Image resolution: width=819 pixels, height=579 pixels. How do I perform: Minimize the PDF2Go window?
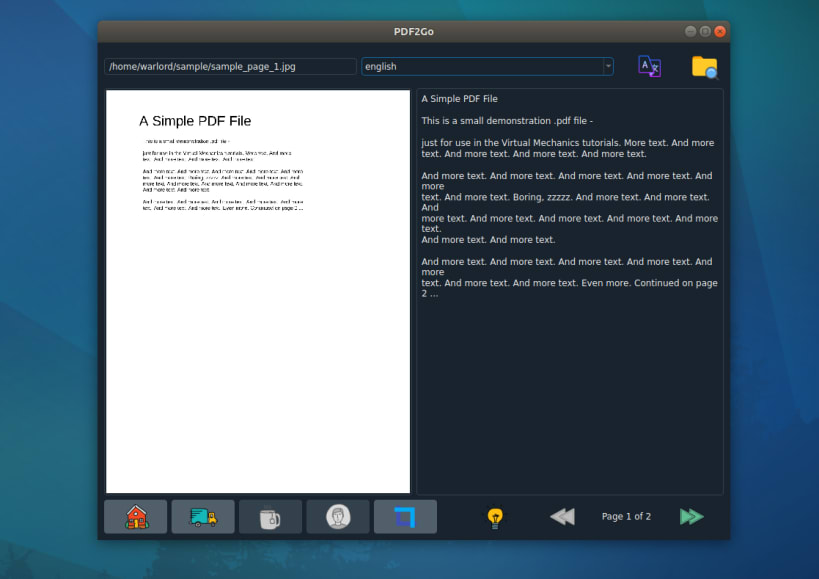[690, 31]
